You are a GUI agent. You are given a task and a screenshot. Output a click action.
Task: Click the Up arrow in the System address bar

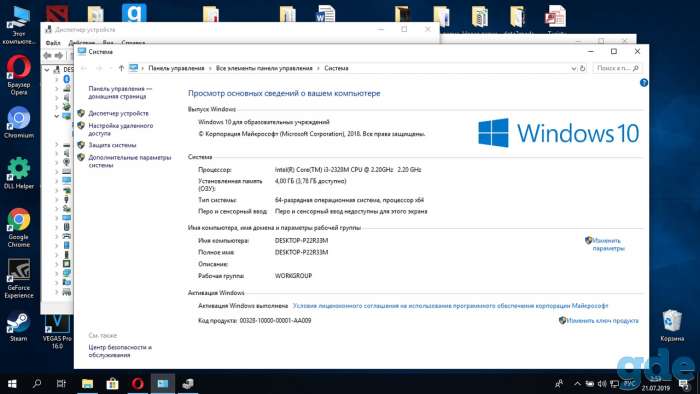pos(121,68)
